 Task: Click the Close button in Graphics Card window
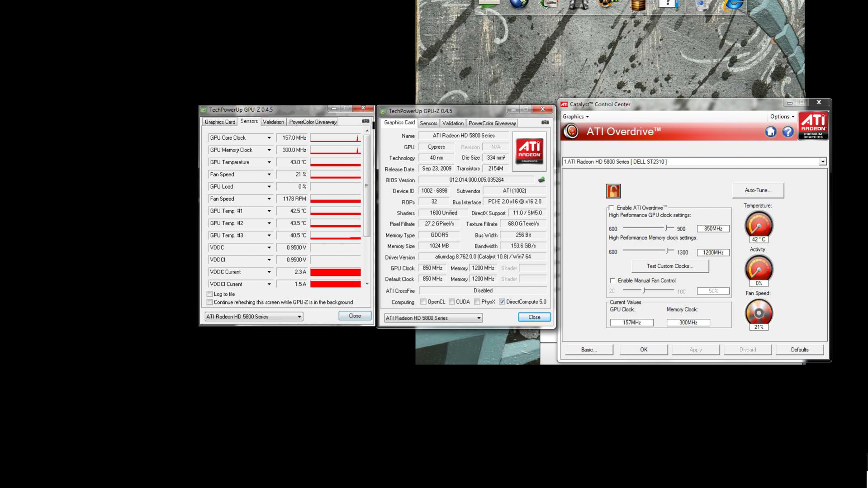click(534, 317)
